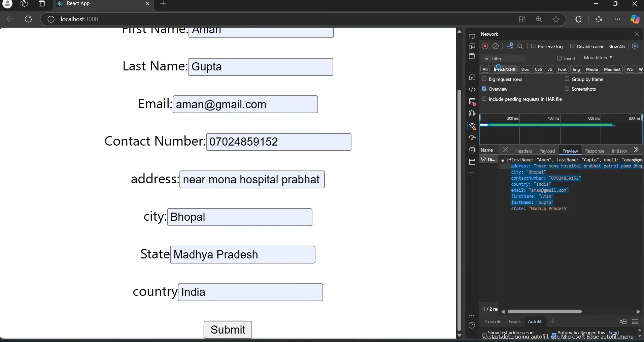Select the JS request type filter
Screen dimensions: 644x342
click(550, 69)
